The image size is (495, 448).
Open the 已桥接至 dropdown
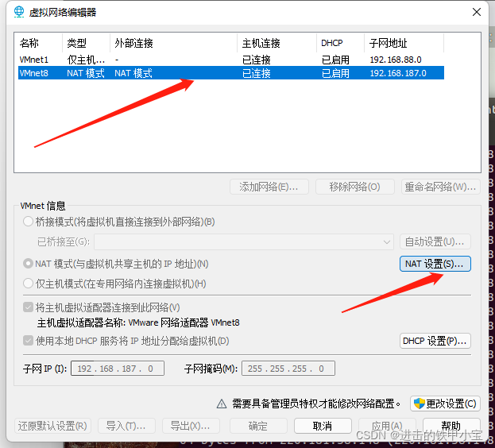click(x=244, y=242)
